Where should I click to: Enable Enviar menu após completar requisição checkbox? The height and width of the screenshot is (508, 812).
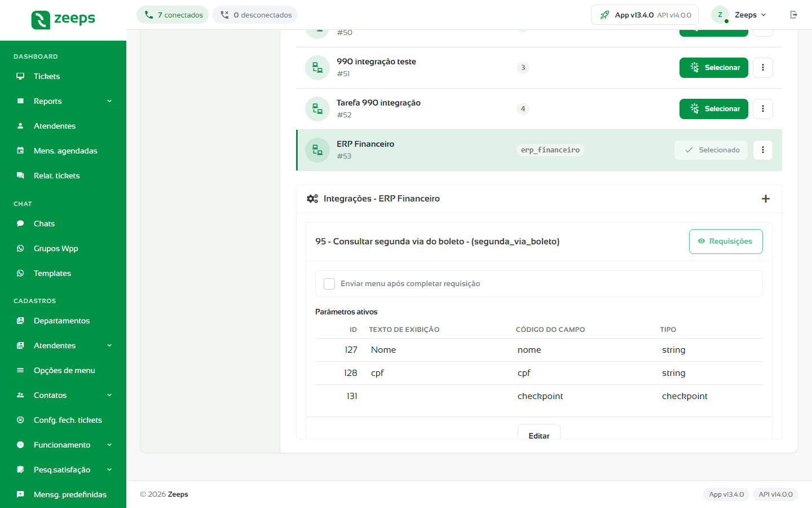(x=329, y=284)
